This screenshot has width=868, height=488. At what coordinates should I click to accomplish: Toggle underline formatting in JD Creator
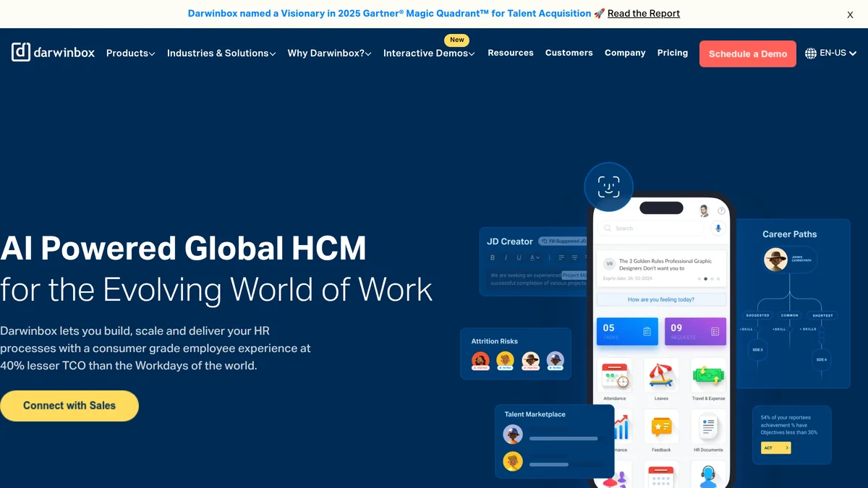pos(519,257)
